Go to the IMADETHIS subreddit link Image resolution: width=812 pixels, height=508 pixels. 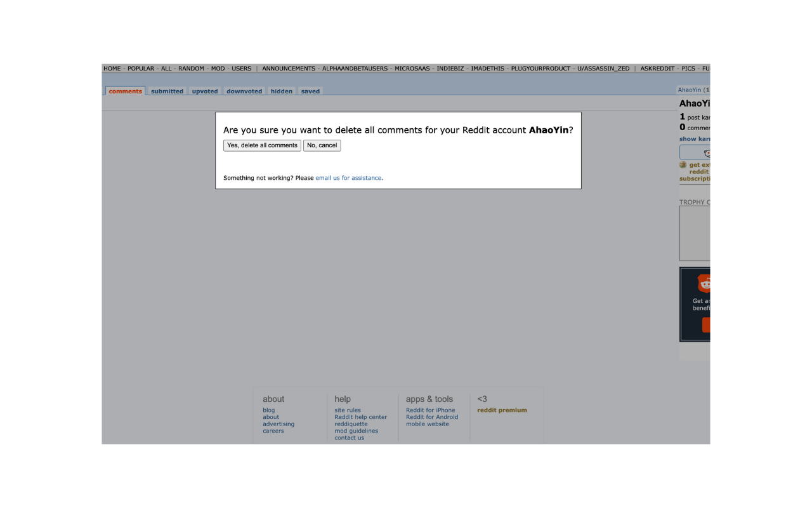(488, 69)
